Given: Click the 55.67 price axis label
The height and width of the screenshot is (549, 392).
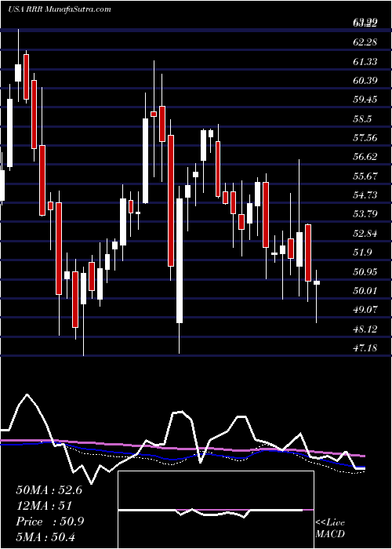Looking at the screenshot, I should pyautogui.click(x=365, y=176).
